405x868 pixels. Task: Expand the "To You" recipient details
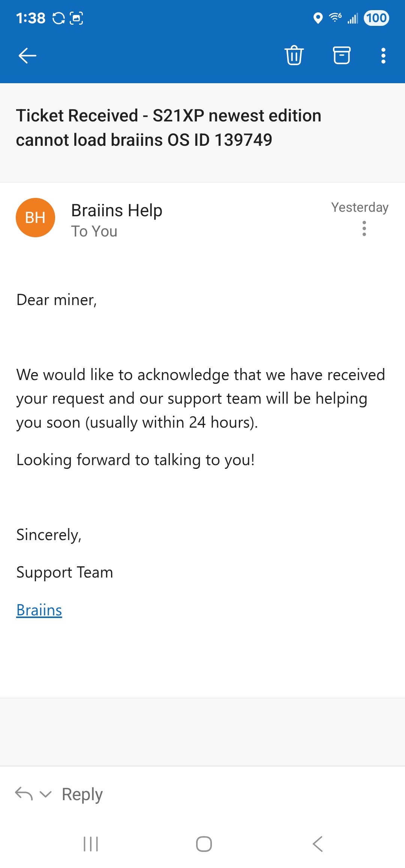click(94, 231)
